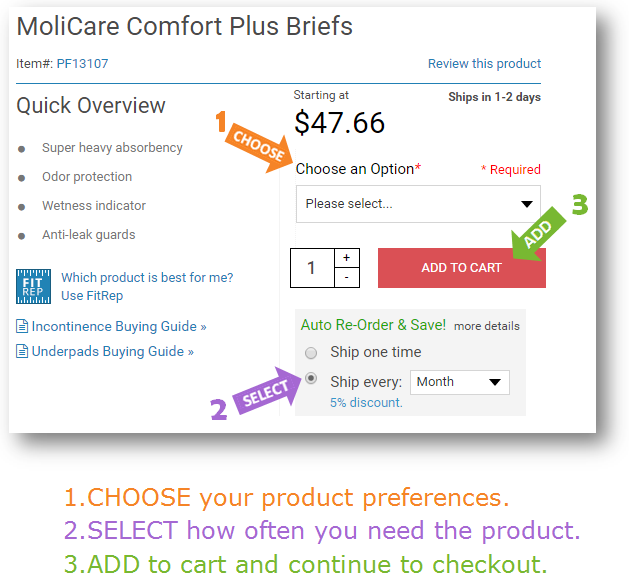This screenshot has width=629, height=588.
Task: Click the ADD TO CART button
Action: [462, 268]
